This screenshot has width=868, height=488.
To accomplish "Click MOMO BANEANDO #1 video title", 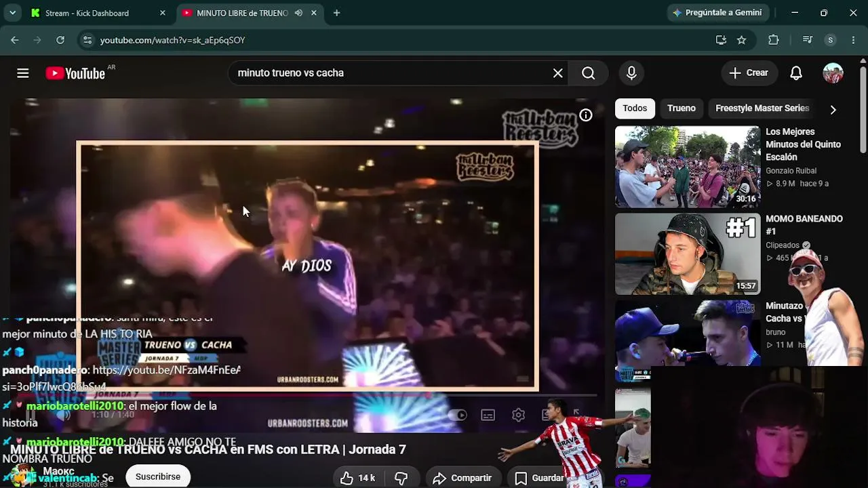I will click(x=804, y=225).
